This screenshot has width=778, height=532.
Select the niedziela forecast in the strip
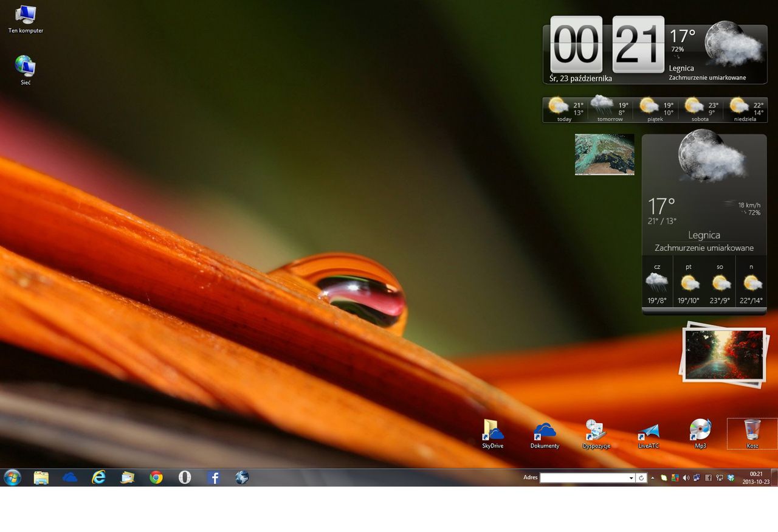point(745,110)
